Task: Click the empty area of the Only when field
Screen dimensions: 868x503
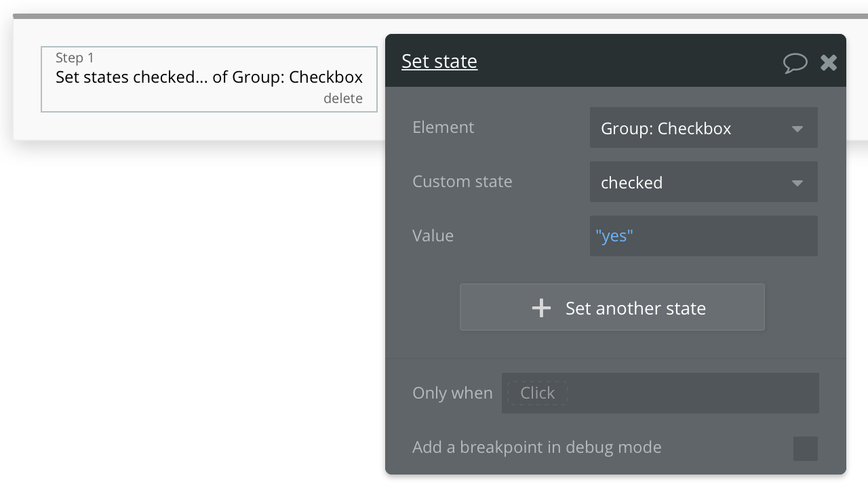Action: pyautogui.click(x=692, y=393)
